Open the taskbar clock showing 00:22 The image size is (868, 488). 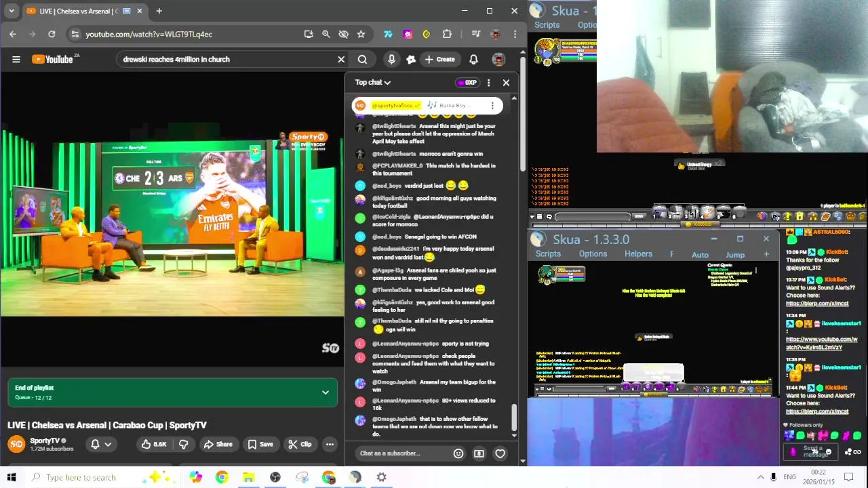click(x=818, y=477)
